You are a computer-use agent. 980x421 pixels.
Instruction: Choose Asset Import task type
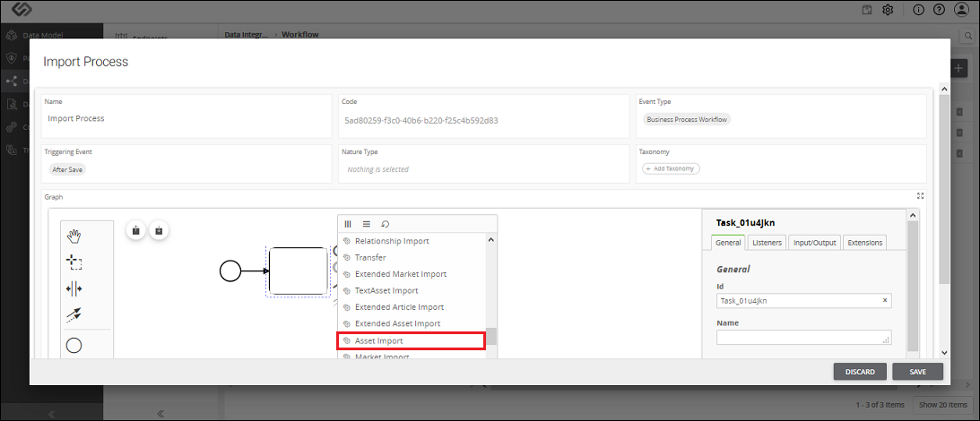pos(412,340)
